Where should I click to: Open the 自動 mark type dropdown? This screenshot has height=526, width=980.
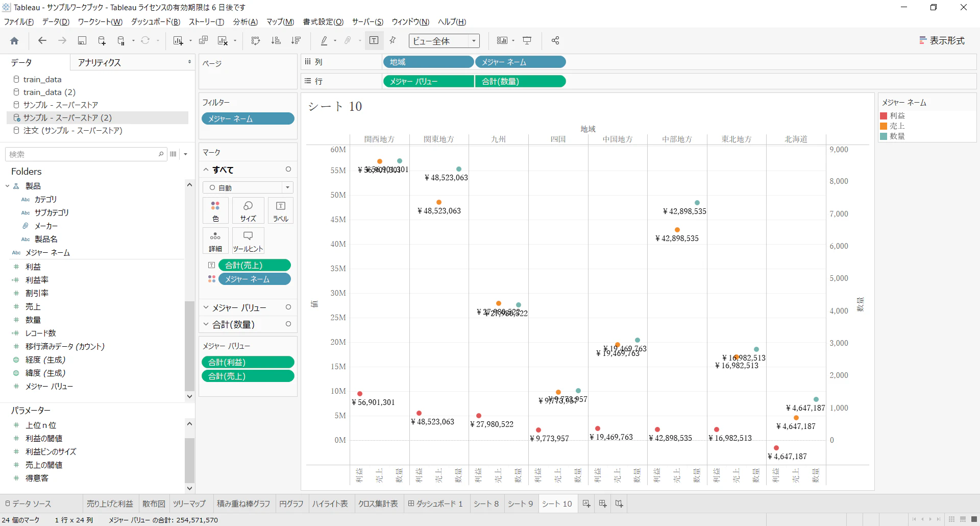[248, 187]
